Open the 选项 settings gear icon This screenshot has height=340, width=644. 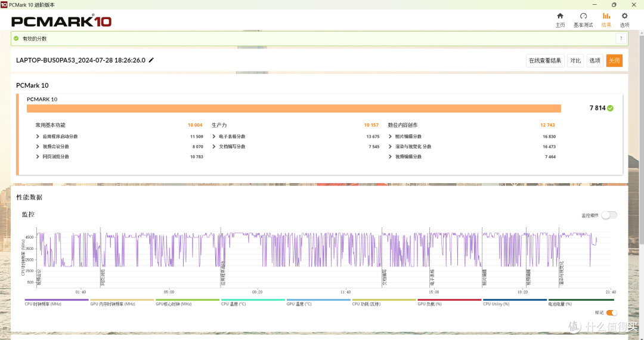coord(624,16)
